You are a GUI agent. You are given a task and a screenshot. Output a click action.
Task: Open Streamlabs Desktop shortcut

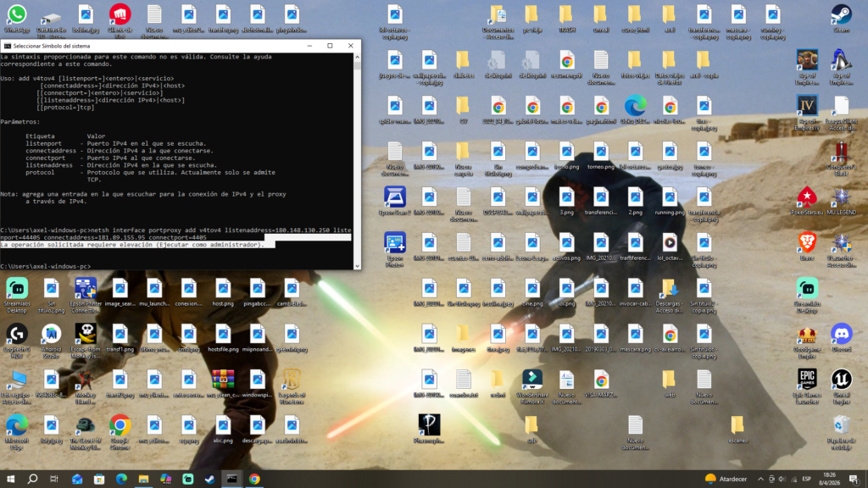click(x=16, y=289)
